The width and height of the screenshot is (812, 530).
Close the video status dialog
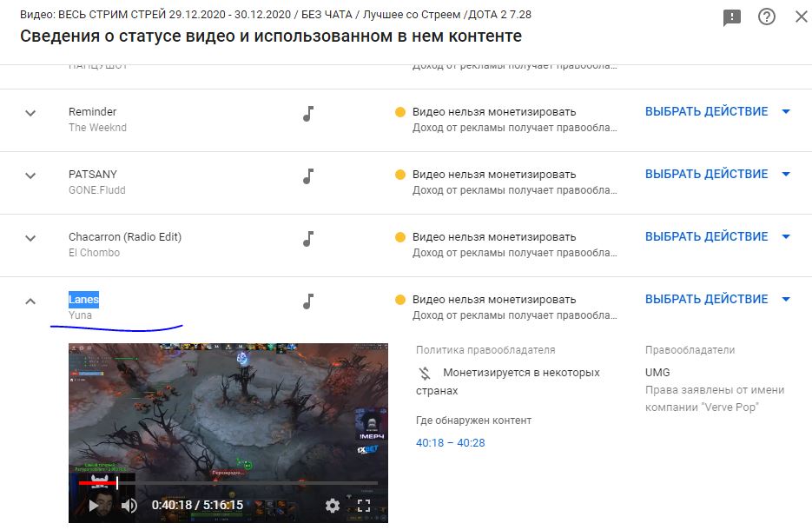click(x=801, y=17)
